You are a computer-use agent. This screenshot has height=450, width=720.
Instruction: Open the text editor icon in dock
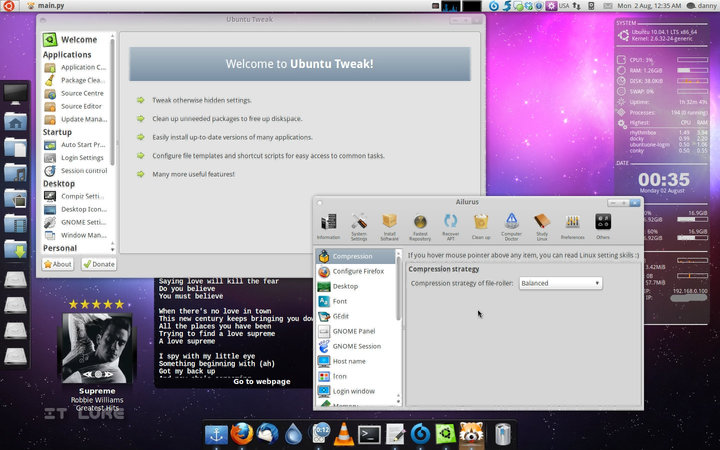(395, 434)
